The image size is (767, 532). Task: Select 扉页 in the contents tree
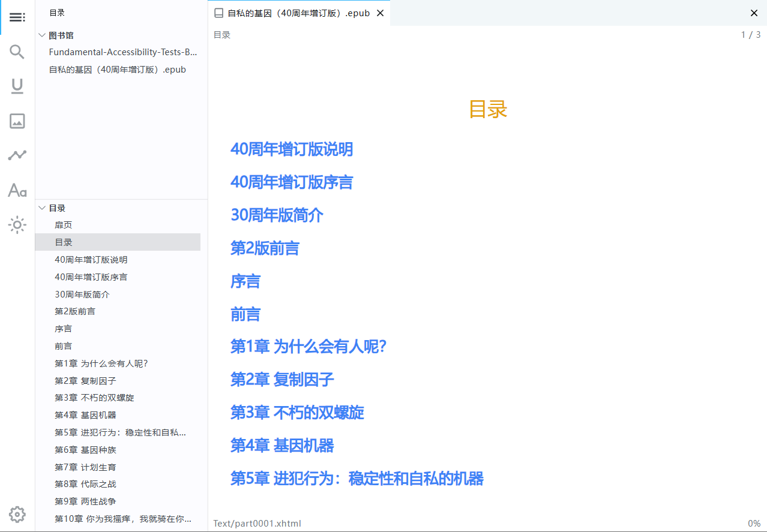[118, 225]
